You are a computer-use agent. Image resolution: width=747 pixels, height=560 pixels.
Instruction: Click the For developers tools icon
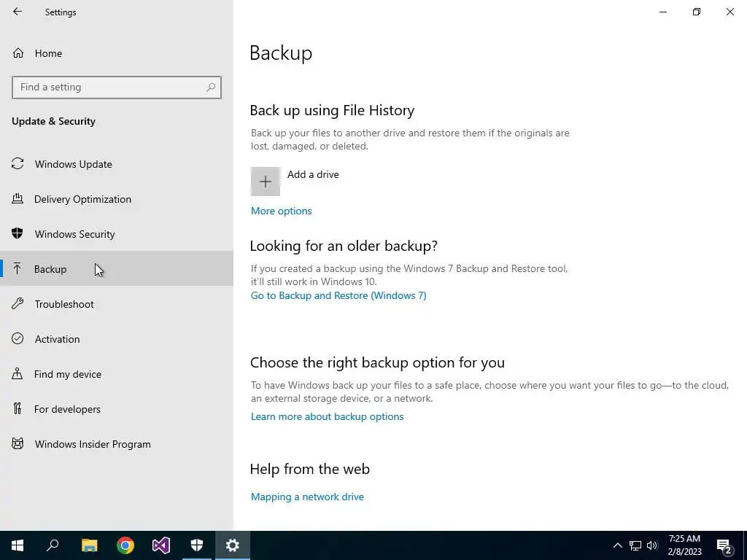coord(18,408)
